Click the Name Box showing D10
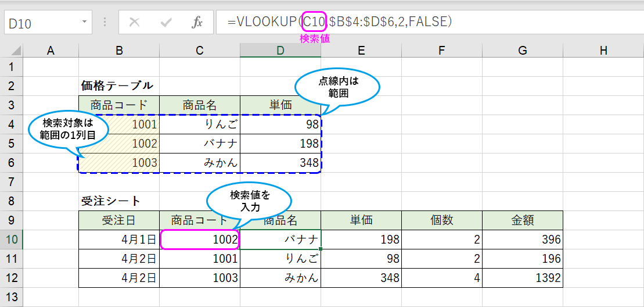The height and width of the screenshot is (307, 644). [x=41, y=23]
